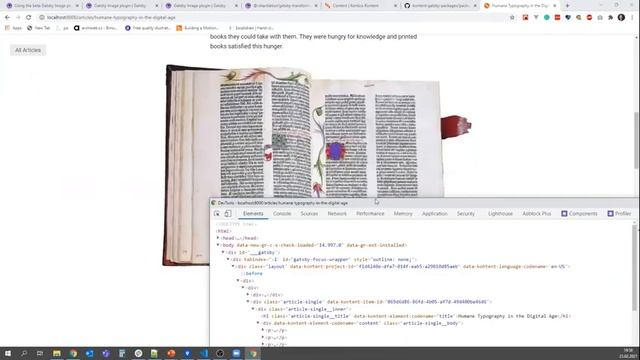Click the All Articles button
This screenshot has height=360, width=640.
28,50
